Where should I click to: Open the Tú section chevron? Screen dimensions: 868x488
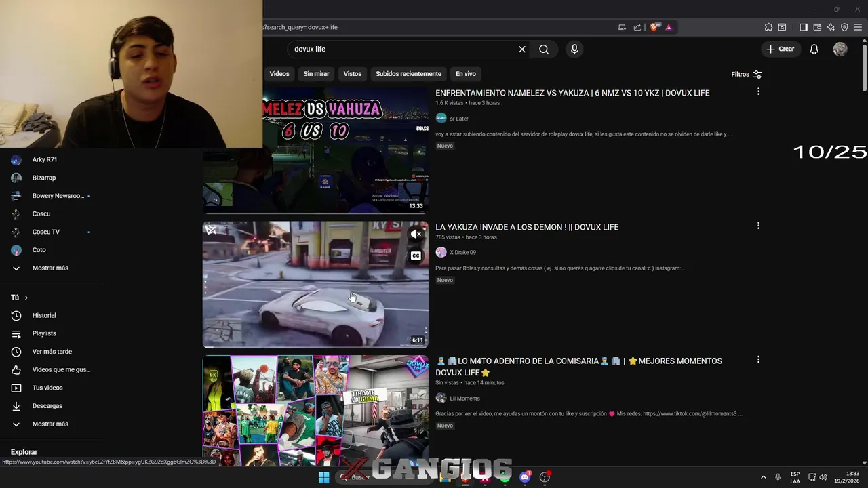pos(26,298)
